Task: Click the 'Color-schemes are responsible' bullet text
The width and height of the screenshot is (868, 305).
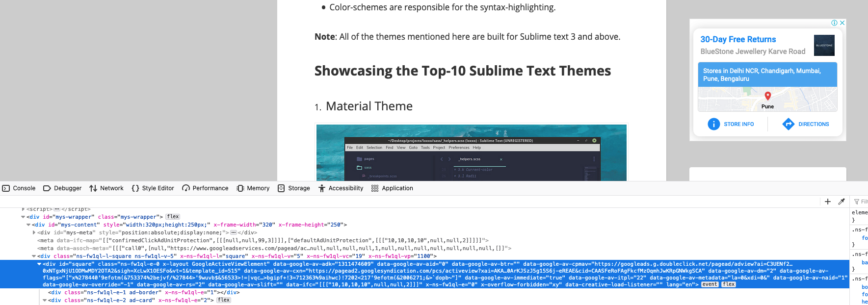Action: [442, 7]
